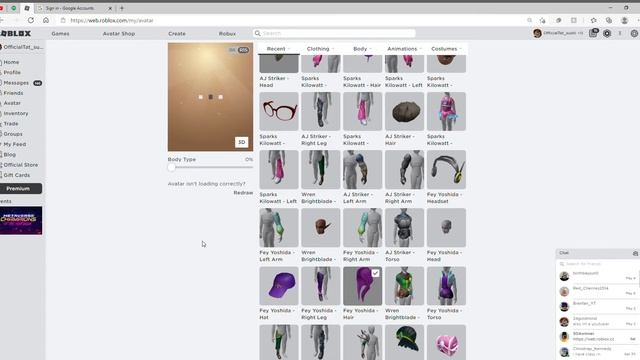Open the Roblox notifications icon with badge

pos(593,33)
